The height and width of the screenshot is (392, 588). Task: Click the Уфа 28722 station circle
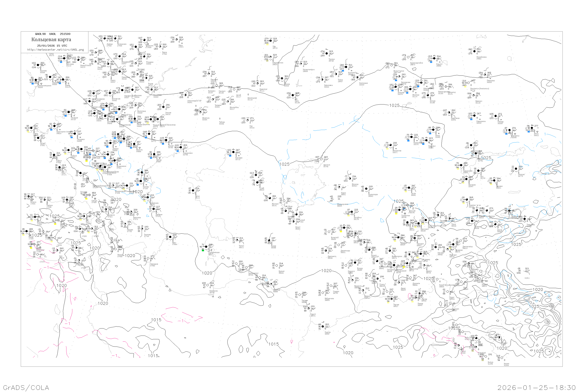(270, 41)
